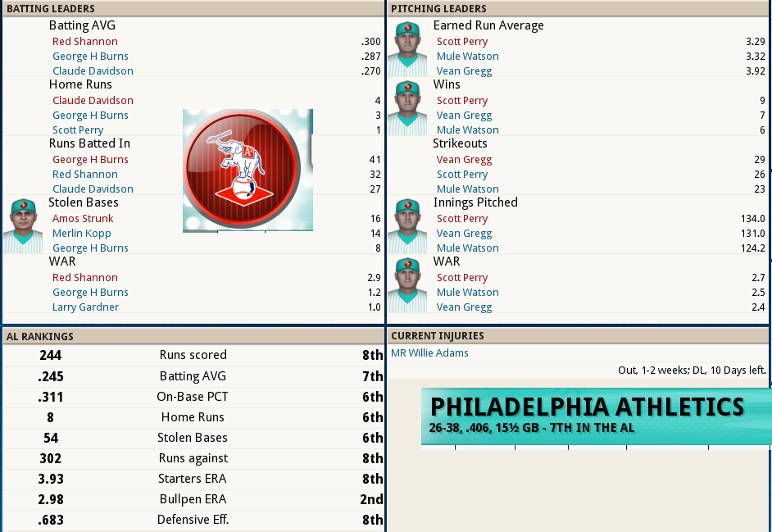Click the Innings Pitched leader portrait
The height and width of the screenshot is (532, 772).
[407, 225]
